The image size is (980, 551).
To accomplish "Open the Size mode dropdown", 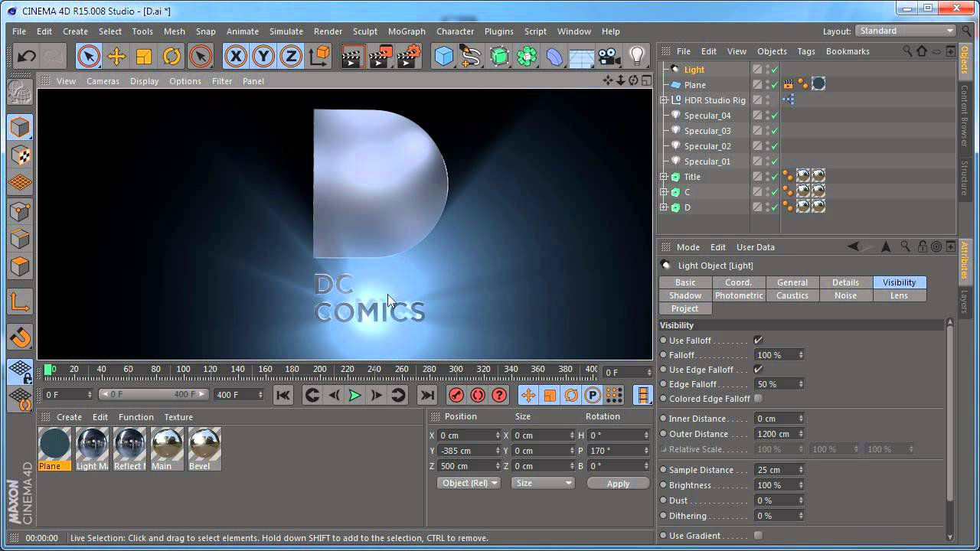I will coord(543,483).
